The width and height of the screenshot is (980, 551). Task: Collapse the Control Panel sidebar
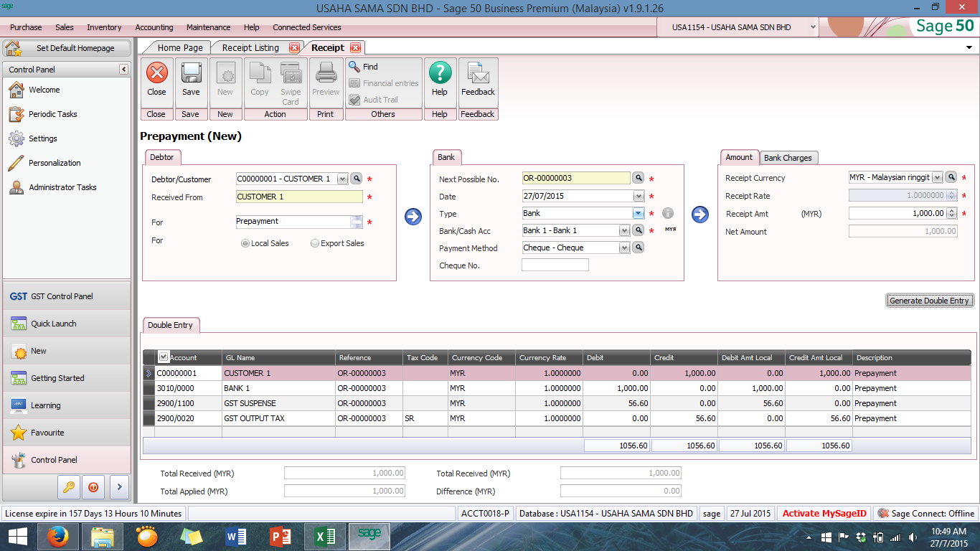click(123, 70)
